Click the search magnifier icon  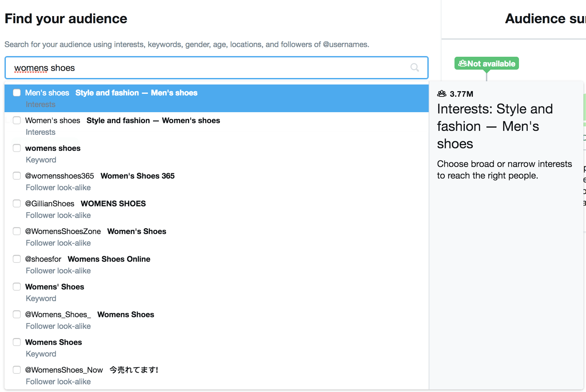(415, 67)
